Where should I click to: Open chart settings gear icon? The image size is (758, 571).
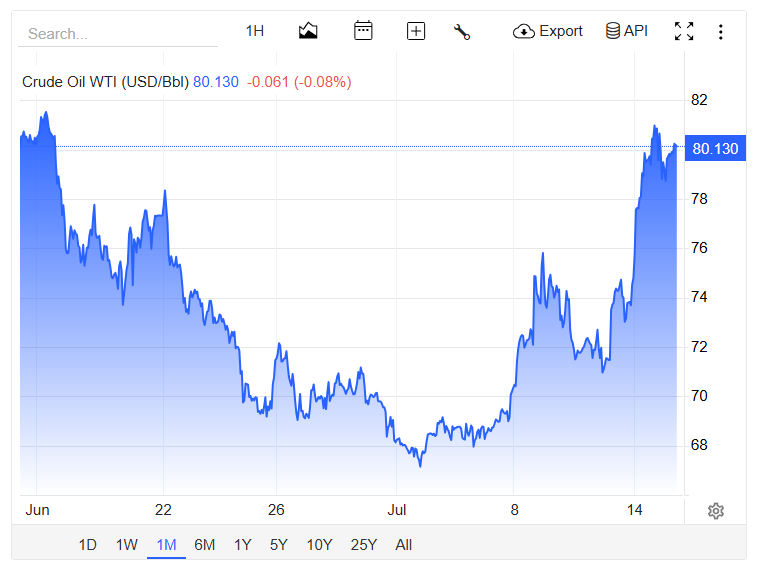[x=716, y=511]
